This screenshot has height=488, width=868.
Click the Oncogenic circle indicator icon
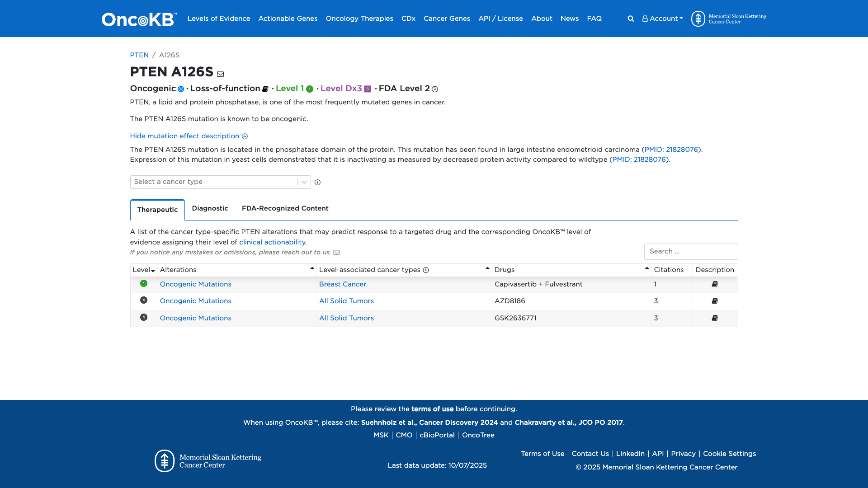tap(180, 89)
